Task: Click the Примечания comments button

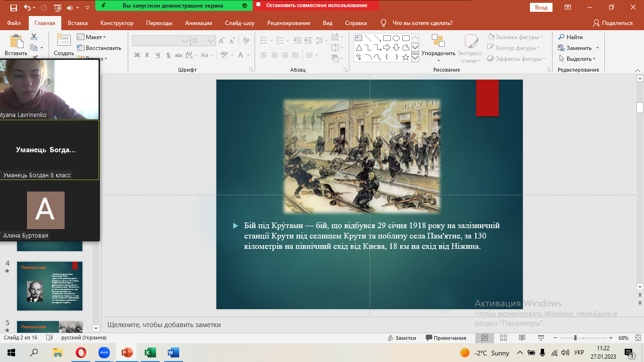Action: pos(446,338)
